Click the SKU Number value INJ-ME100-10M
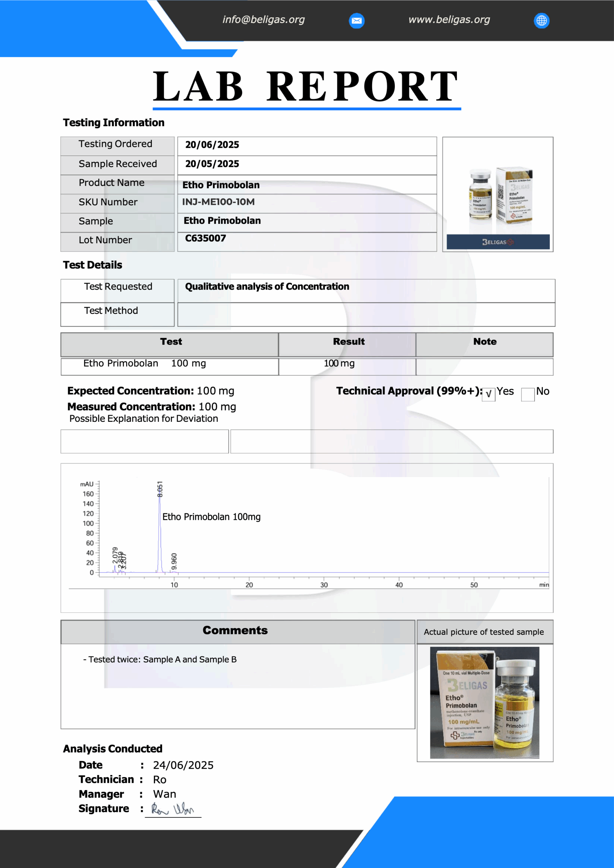The height and width of the screenshot is (868, 614). pyautogui.click(x=218, y=202)
